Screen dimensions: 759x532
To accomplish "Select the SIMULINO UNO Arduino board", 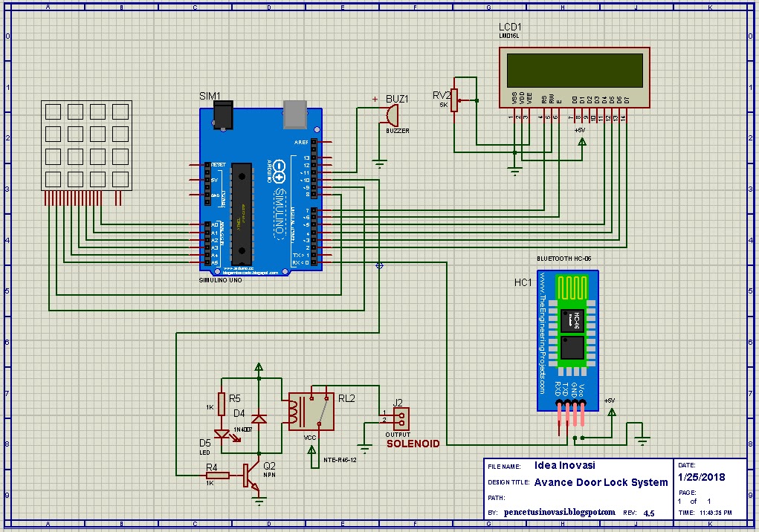I will point(260,189).
